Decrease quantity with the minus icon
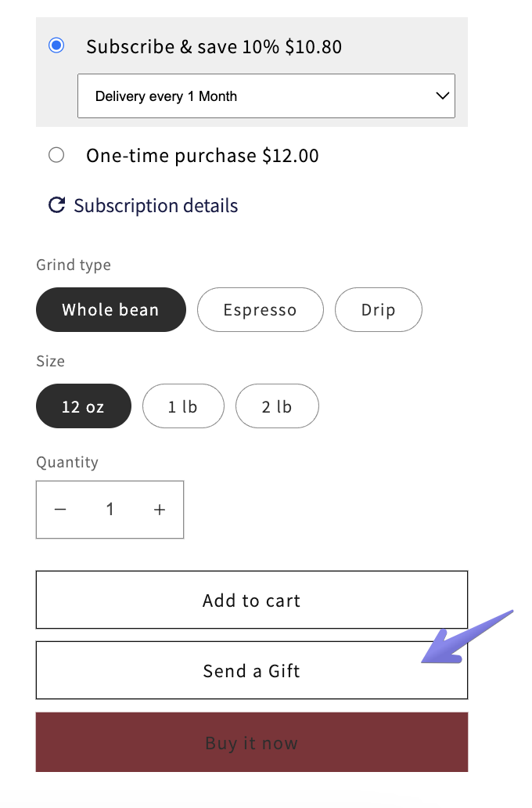 pos(60,510)
